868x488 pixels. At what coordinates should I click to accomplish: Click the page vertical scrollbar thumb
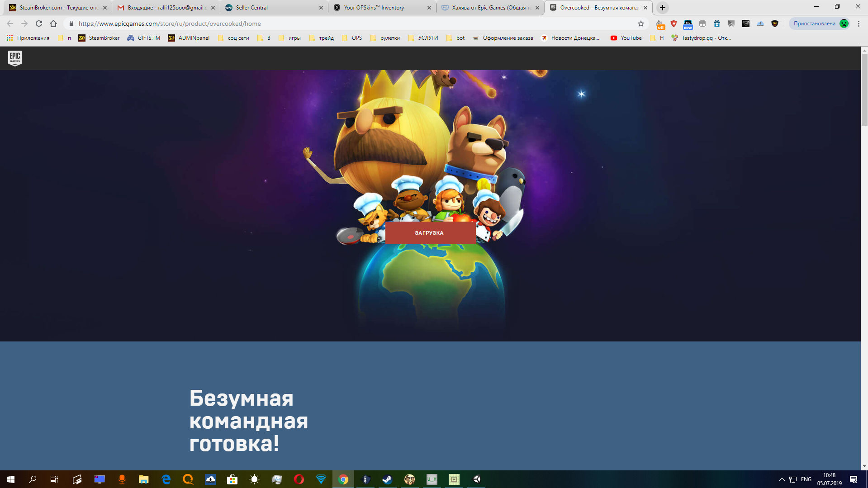864,90
